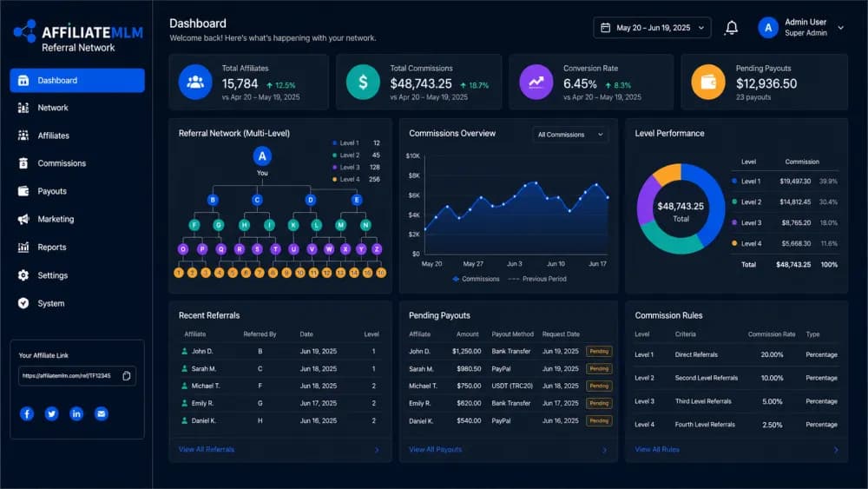Screen dimensions: 868x489
Task: Follow the View All Rules link
Action: pyautogui.click(x=657, y=450)
